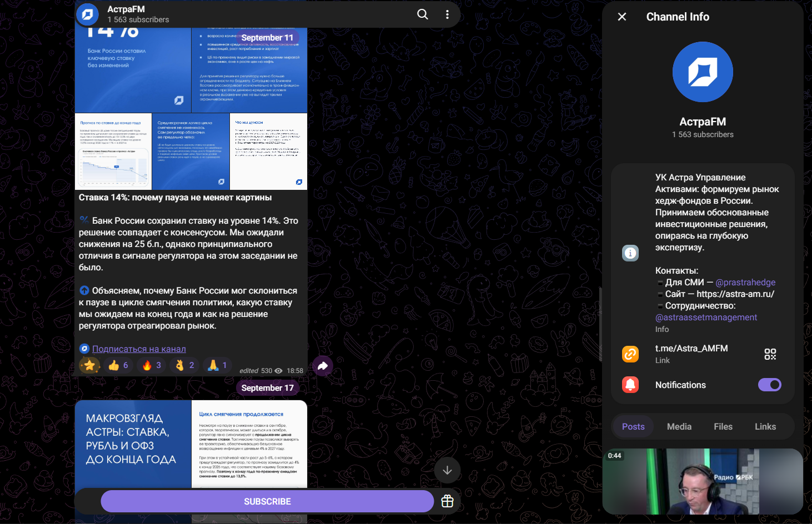Play the Радио РБК video thumbnail

coord(703,481)
